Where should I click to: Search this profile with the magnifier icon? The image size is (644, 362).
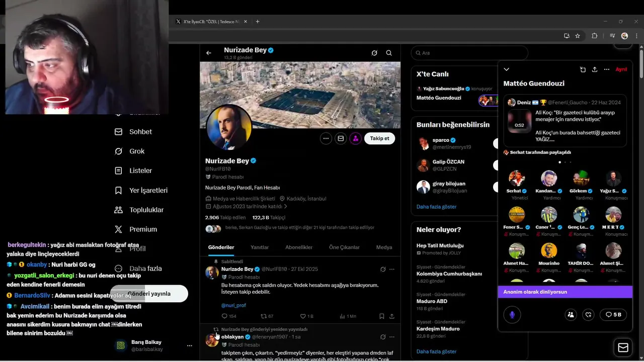(389, 53)
